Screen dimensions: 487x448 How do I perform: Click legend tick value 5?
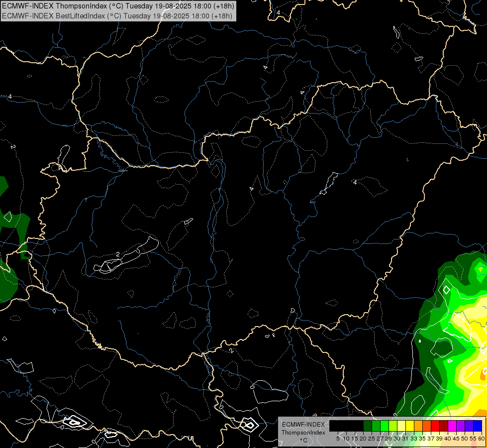pos(338,439)
